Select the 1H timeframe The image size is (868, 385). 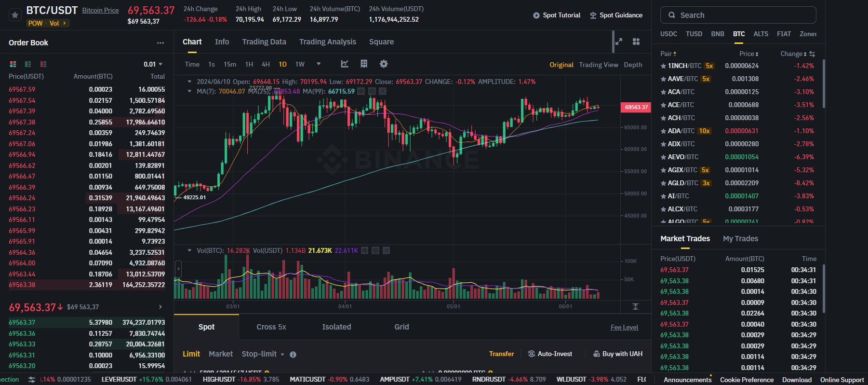[249, 64]
